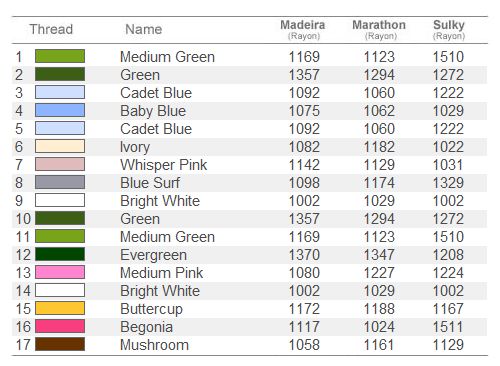This screenshot has height=366, width=500.
Task: Click the Madeira column header
Action: (x=303, y=29)
